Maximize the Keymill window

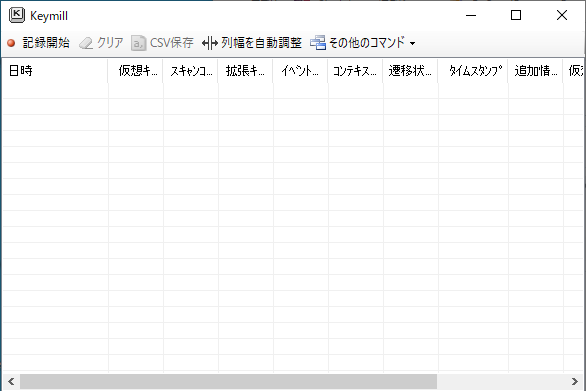(x=516, y=15)
